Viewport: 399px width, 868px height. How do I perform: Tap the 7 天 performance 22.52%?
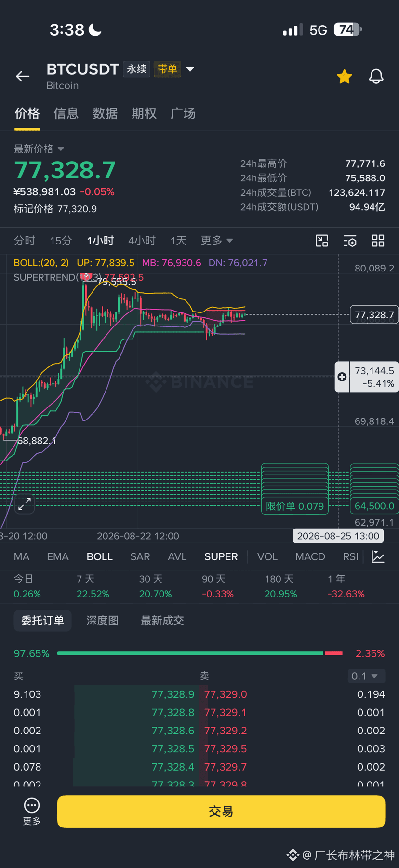click(x=93, y=586)
